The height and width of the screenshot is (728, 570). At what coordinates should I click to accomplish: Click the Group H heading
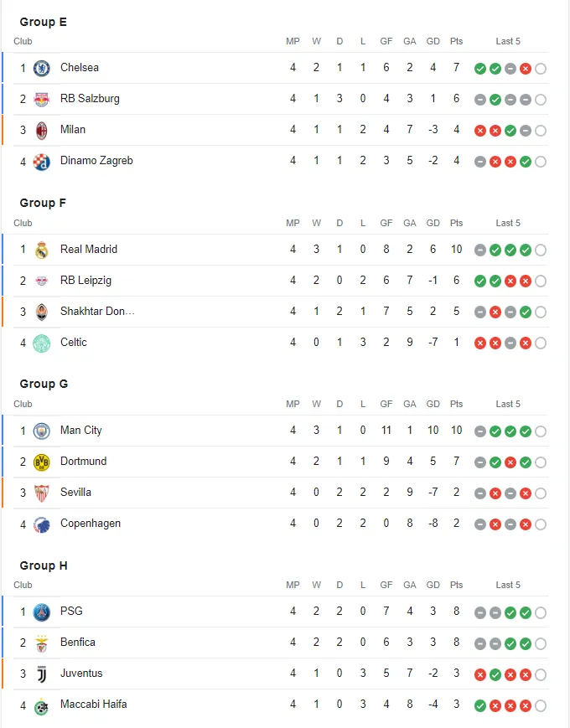tap(44, 566)
